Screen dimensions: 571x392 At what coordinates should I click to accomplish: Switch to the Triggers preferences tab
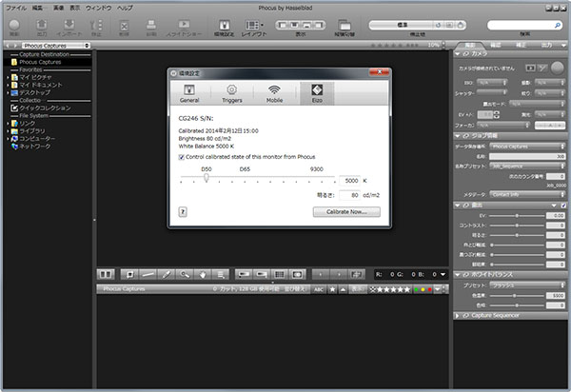click(231, 92)
